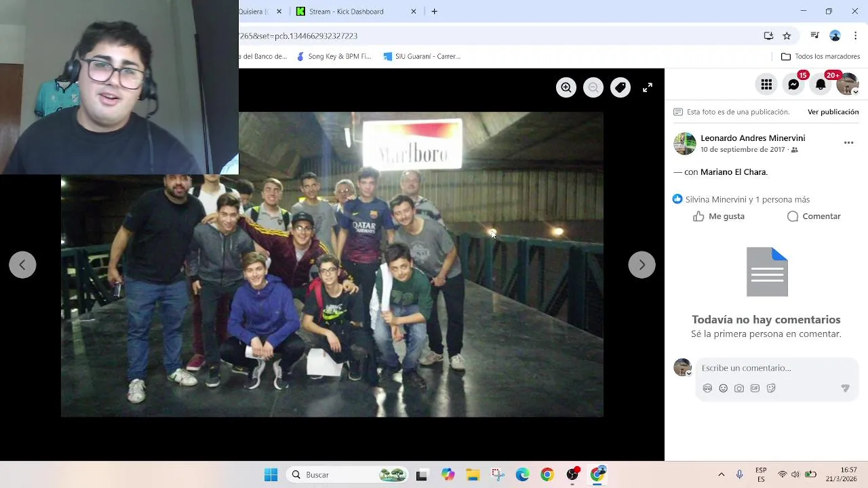The height and width of the screenshot is (488, 868).
Task: Enter fullscreen photo view
Action: [x=648, y=87]
